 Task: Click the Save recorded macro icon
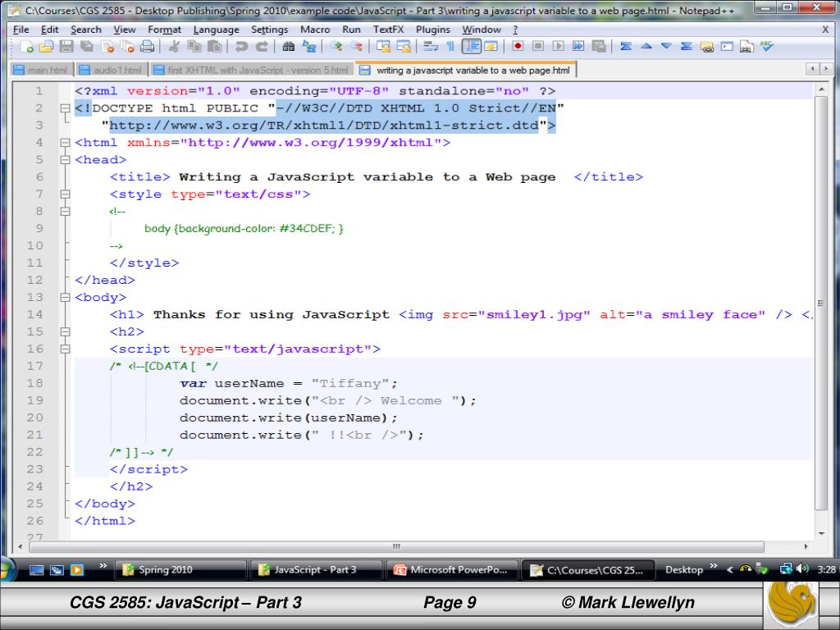[x=599, y=47]
